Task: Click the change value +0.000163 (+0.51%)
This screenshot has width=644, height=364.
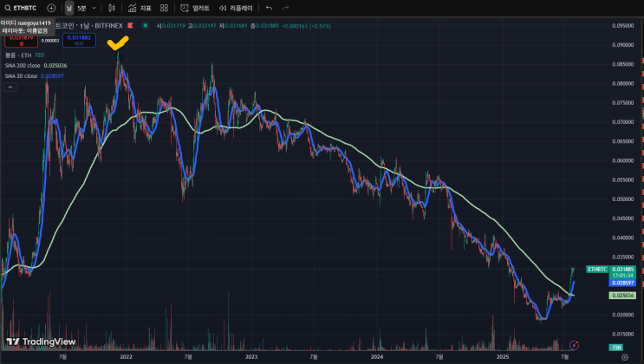Action: [306, 26]
